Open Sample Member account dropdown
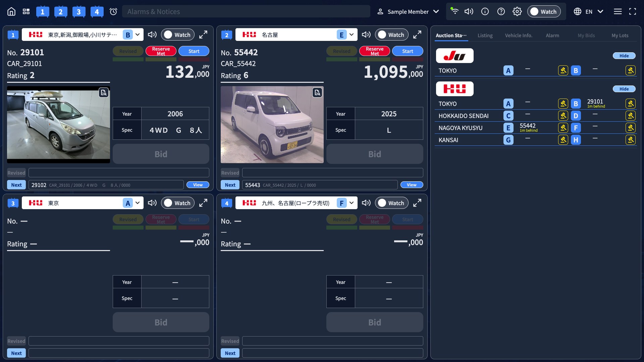The height and width of the screenshot is (362, 644). [408, 12]
